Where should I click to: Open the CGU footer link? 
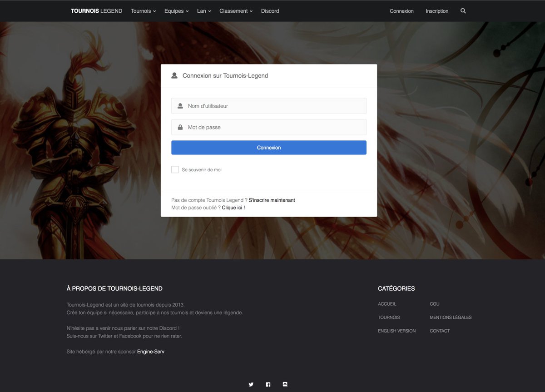click(435, 304)
